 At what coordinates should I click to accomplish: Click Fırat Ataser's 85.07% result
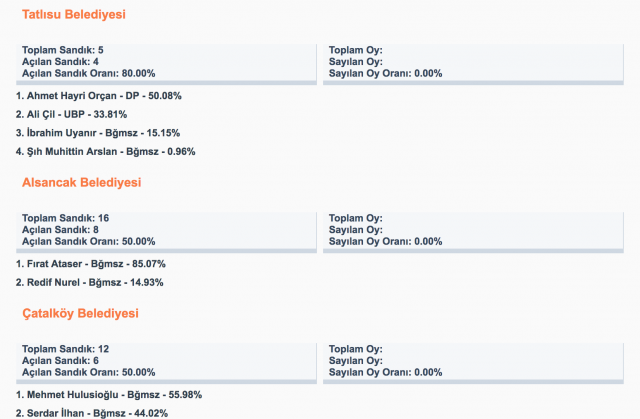[91, 264]
